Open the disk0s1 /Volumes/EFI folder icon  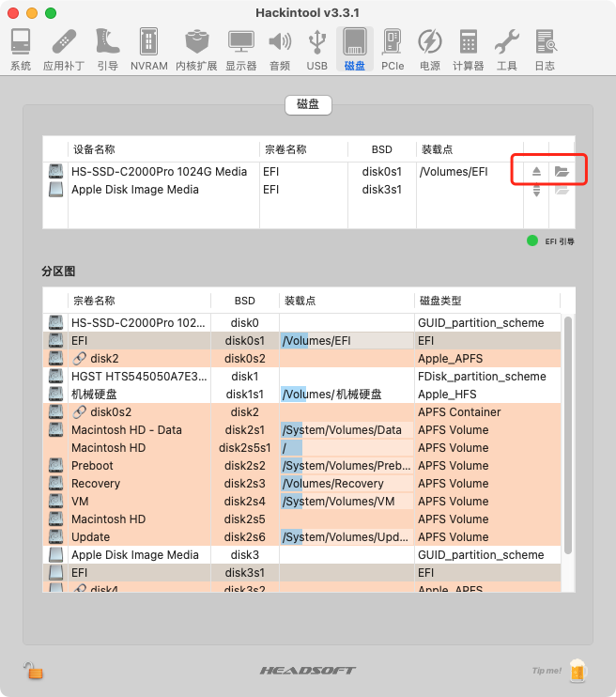562,172
